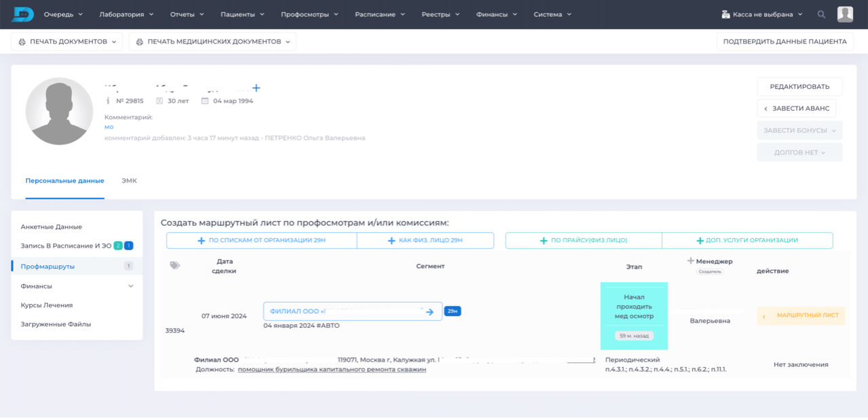Click the 59 м. назад badge
Image resolution: width=868 pixels, height=420 pixels.
click(634, 335)
